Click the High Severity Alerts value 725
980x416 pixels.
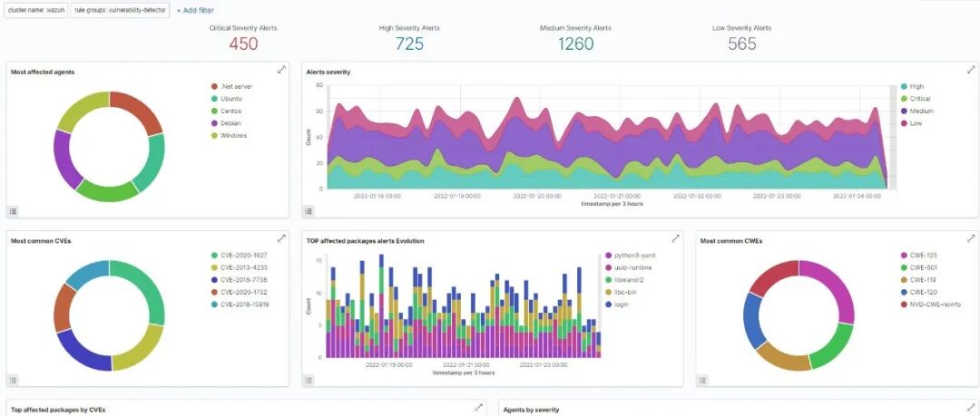click(409, 44)
